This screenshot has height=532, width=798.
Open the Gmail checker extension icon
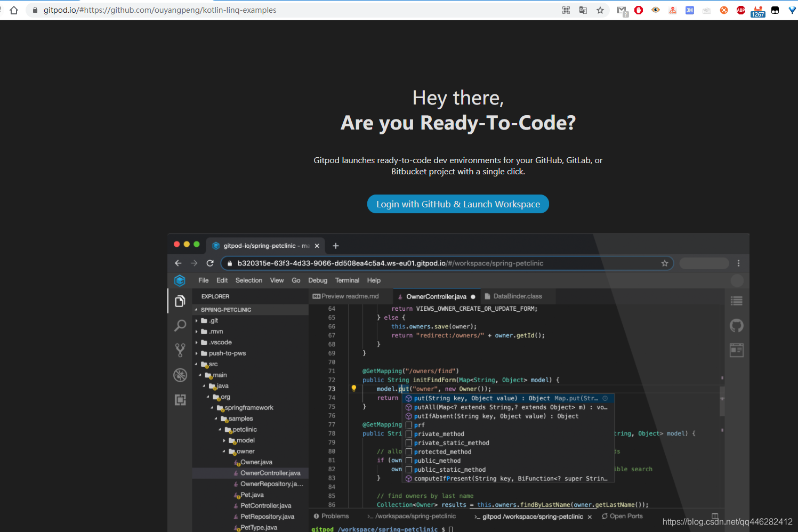coord(622,11)
